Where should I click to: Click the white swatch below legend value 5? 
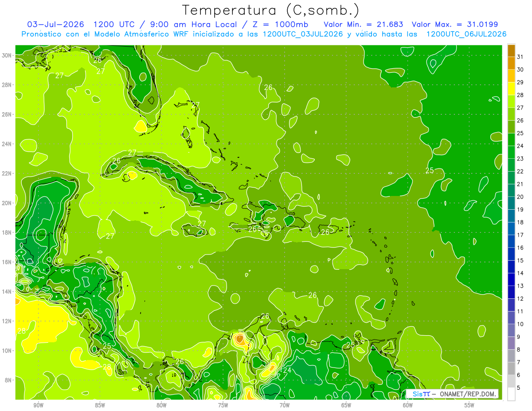[x=511, y=394]
